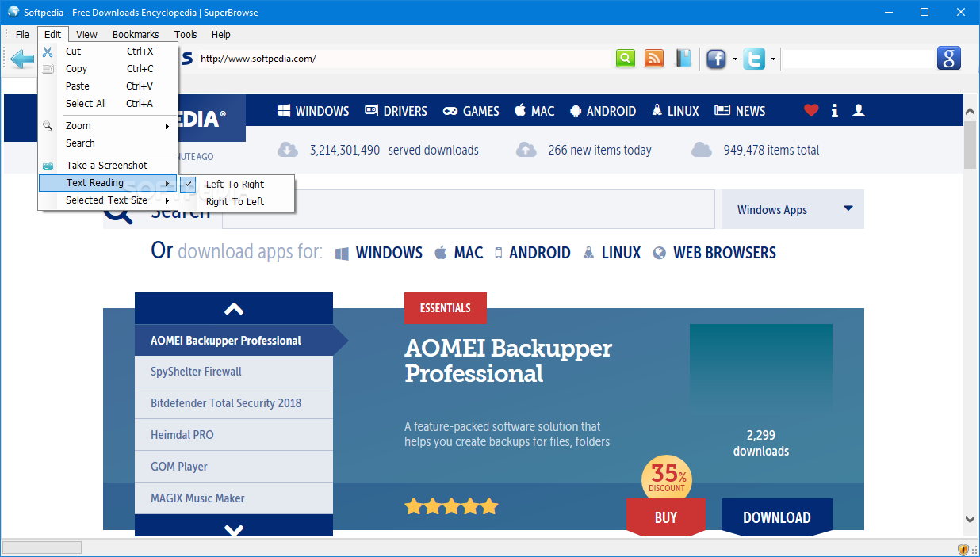Open NEWS in site navigation

pos(740,111)
